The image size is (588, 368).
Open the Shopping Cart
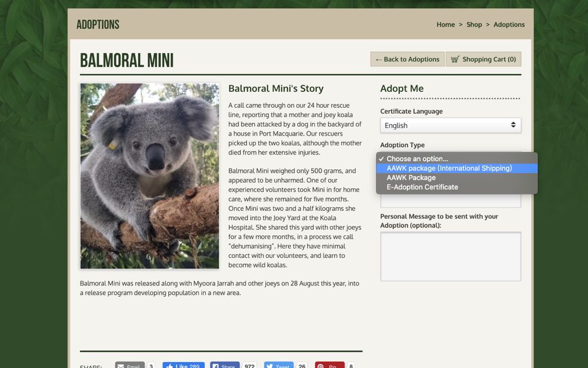coord(483,59)
